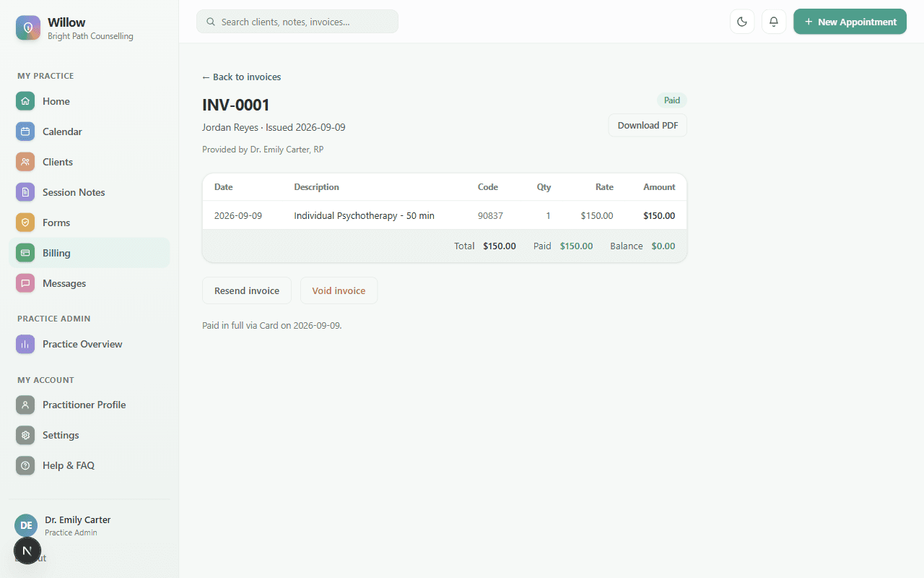Click the Total $150.00 amount
The width and height of the screenshot is (924, 578).
tap(500, 246)
